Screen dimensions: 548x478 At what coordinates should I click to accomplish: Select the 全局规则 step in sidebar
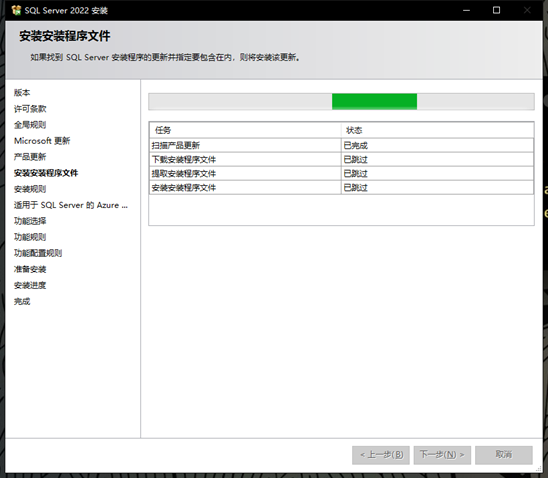coord(30,125)
